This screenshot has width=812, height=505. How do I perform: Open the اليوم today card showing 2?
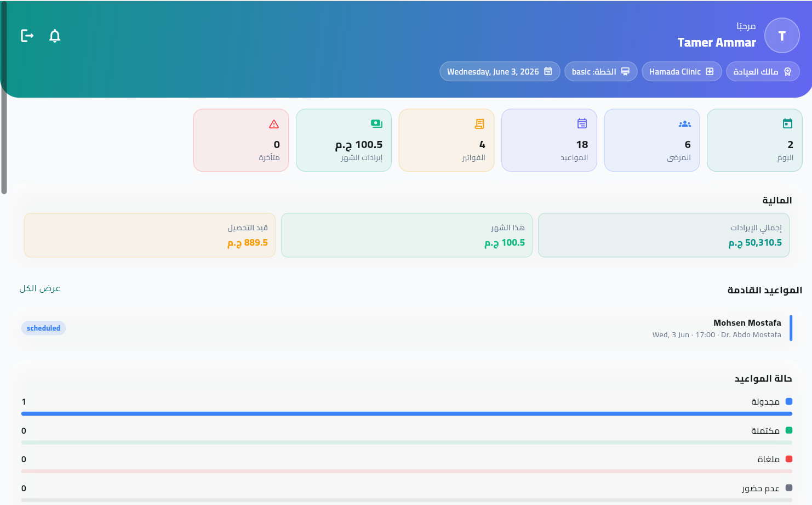(754, 140)
